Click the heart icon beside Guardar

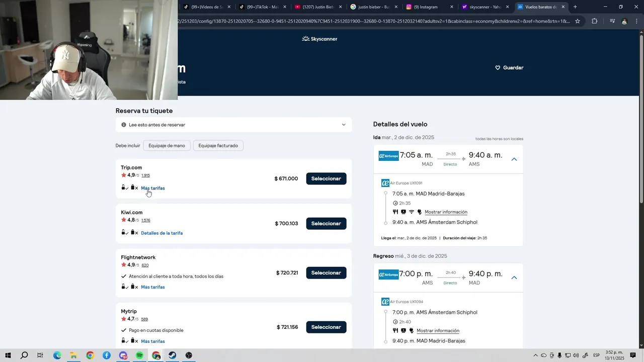coord(498,67)
